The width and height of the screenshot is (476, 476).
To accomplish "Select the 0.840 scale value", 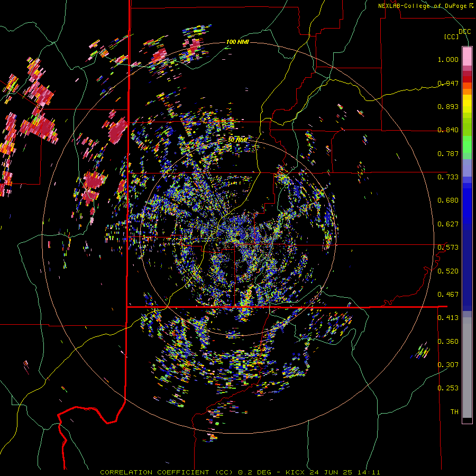I will (448, 130).
